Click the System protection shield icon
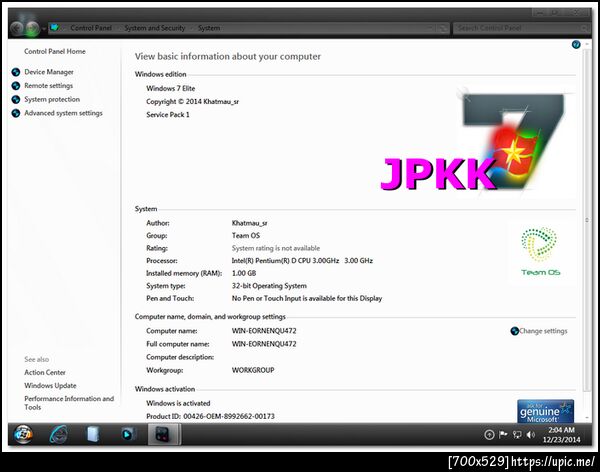This screenshot has width=600, height=472. tap(16, 100)
